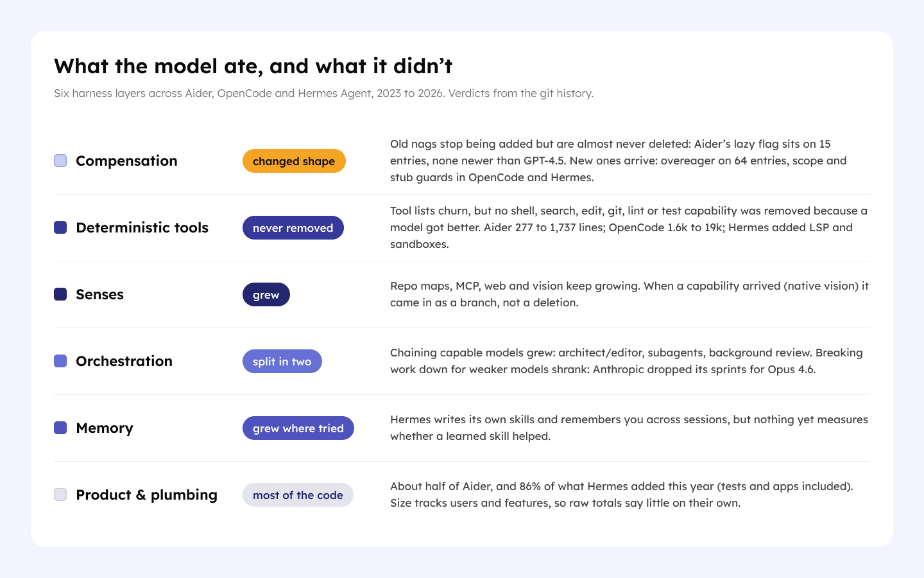Select the orange 'changed shape' badge
This screenshot has height=578, width=924.
pyautogui.click(x=294, y=161)
